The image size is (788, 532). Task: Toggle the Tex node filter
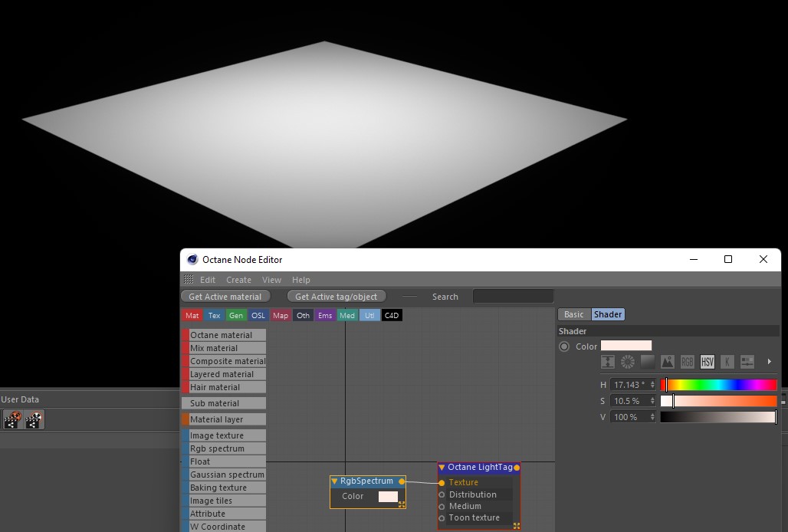(x=214, y=316)
